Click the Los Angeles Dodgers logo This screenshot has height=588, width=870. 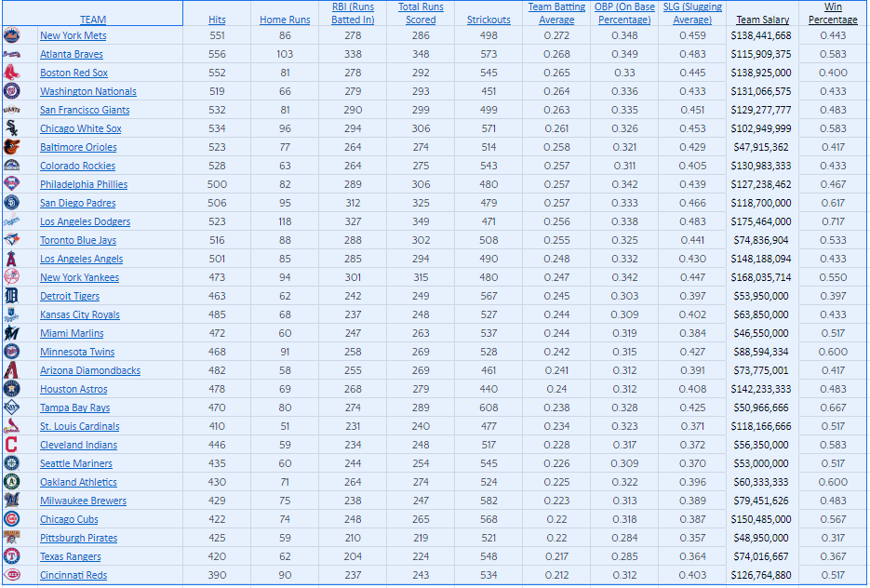click(11, 221)
